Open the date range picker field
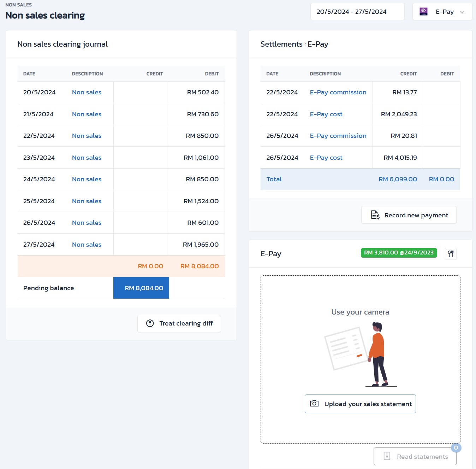 pyautogui.click(x=357, y=12)
